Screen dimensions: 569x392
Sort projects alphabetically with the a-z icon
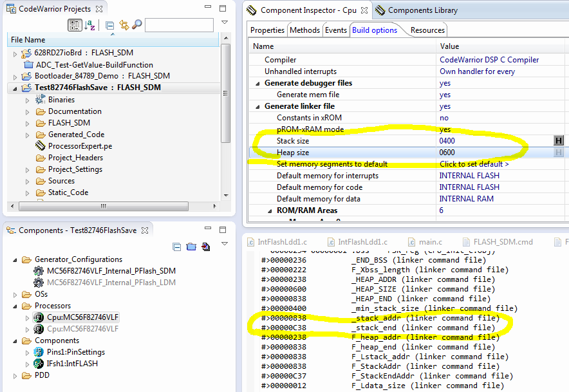tap(89, 25)
